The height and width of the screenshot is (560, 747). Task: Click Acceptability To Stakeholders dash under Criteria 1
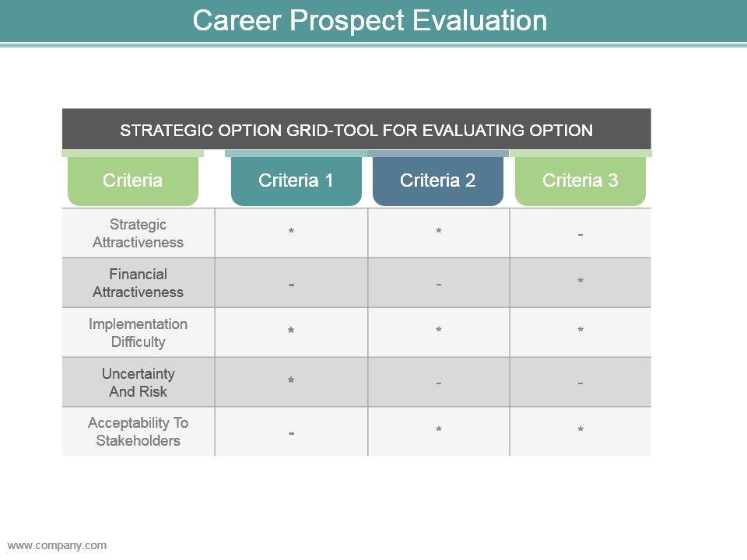(x=291, y=432)
